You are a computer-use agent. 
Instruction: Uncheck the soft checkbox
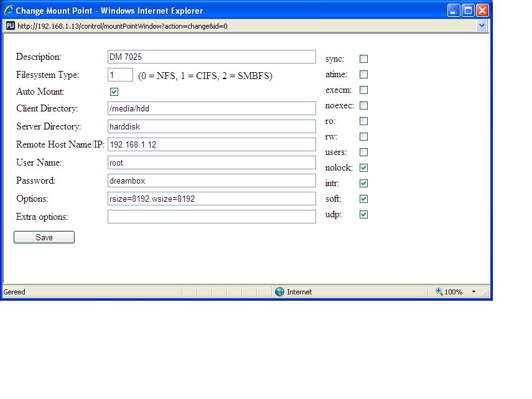point(364,199)
